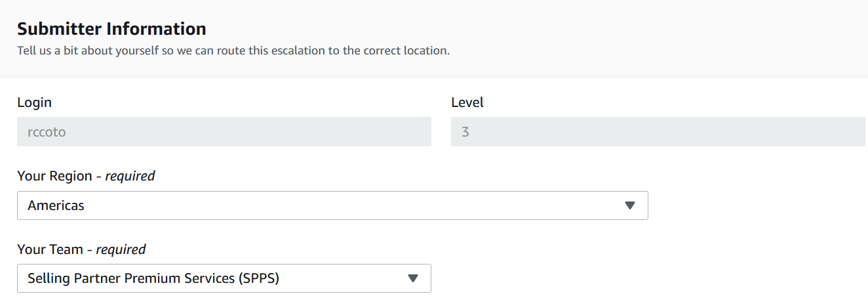
Task: Click the triangle arrow in Your Region dropdown
Action: click(x=630, y=205)
